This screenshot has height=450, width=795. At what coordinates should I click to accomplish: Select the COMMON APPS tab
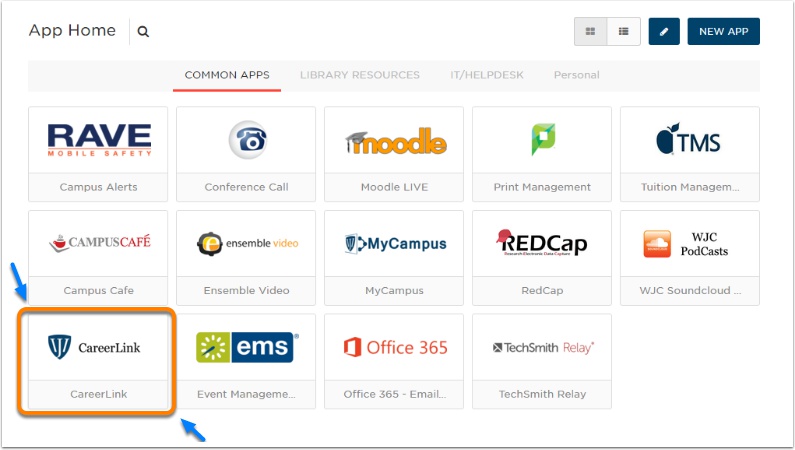pyautogui.click(x=227, y=75)
